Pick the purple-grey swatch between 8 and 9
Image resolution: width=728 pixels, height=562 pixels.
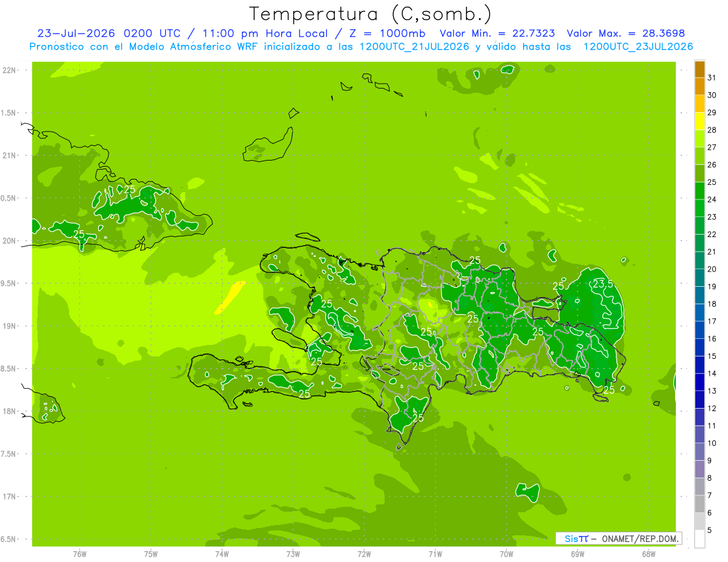pos(699,469)
